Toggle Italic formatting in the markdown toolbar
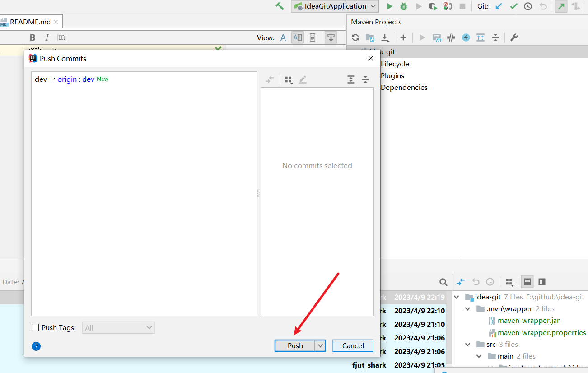Screen dimensions: 588x373 pos(47,37)
